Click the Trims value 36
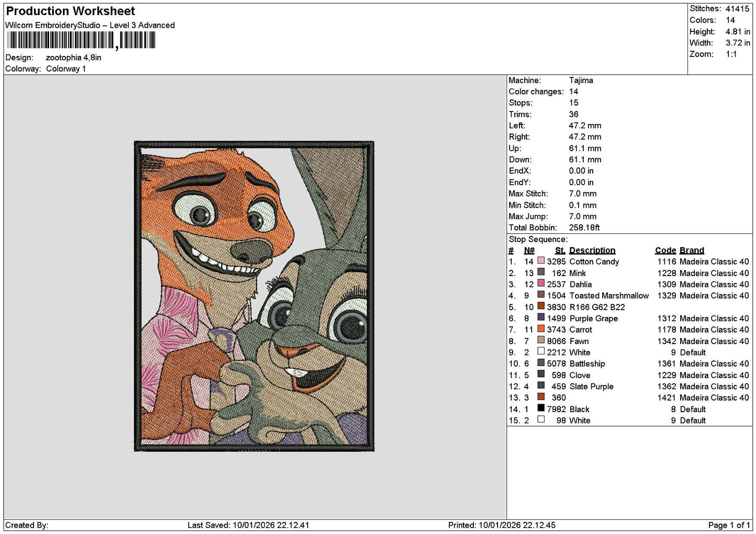The image size is (756, 534). 574,115
